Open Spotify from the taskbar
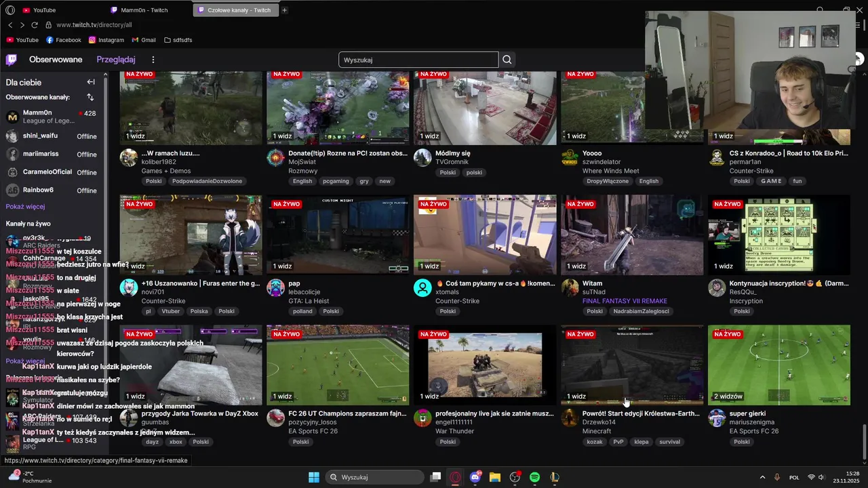Screen dimensions: 868x488 click(x=534, y=477)
